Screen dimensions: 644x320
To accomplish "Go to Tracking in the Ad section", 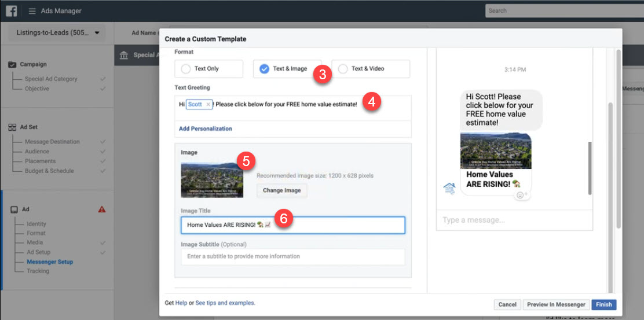I will click(x=38, y=271).
